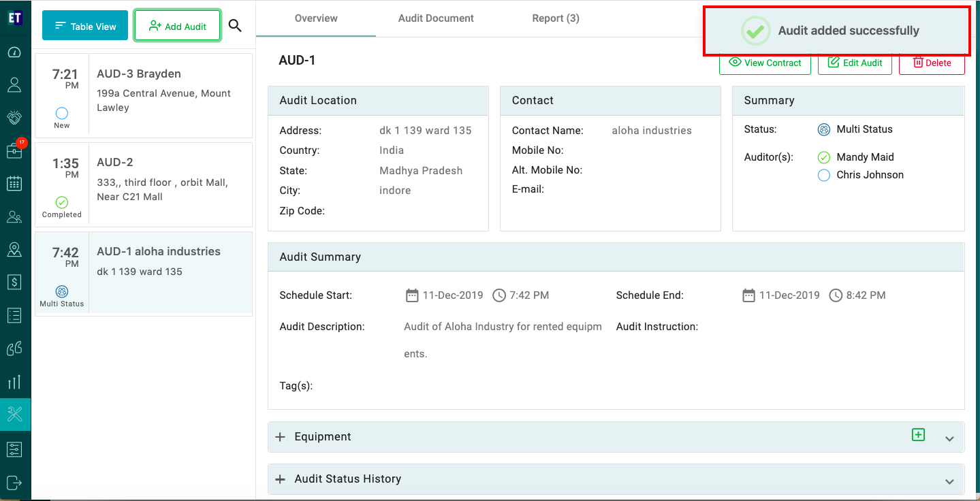Select AUD-2 audit card
980x501 pixels.
pos(144,184)
